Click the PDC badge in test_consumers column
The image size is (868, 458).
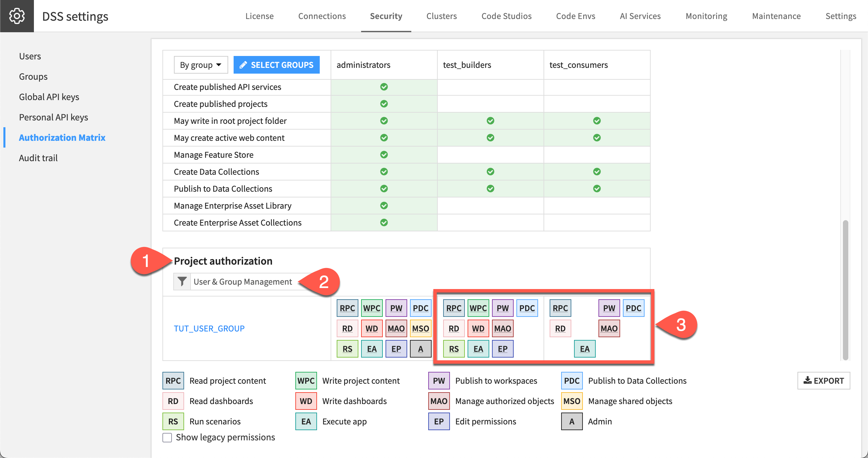(633, 308)
